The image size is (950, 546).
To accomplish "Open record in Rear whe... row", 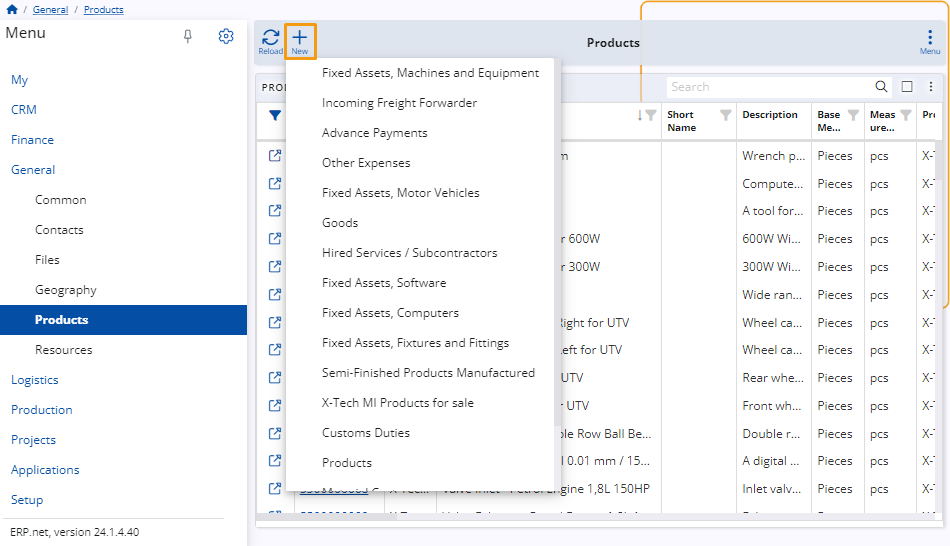I will tap(275, 377).
